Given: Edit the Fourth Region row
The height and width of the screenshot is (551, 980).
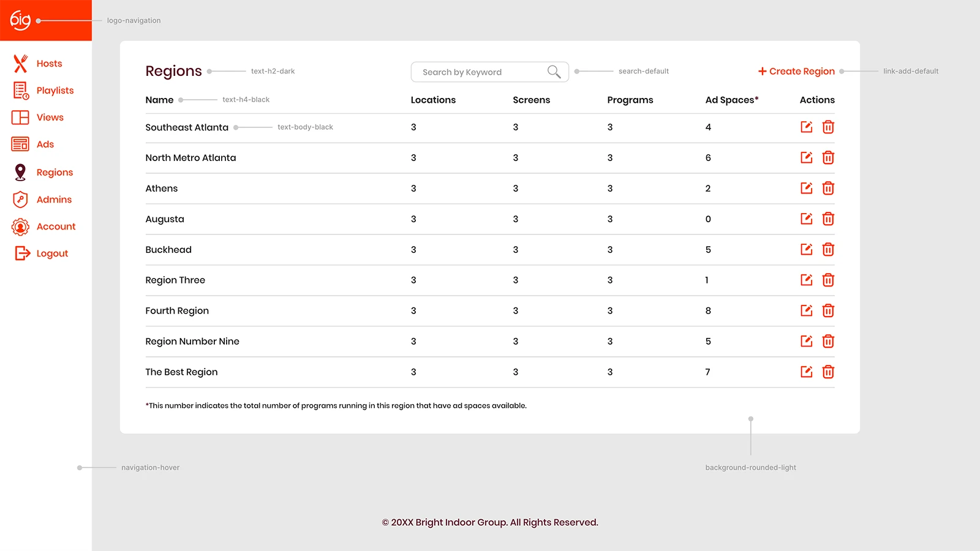Looking at the screenshot, I should [x=807, y=310].
